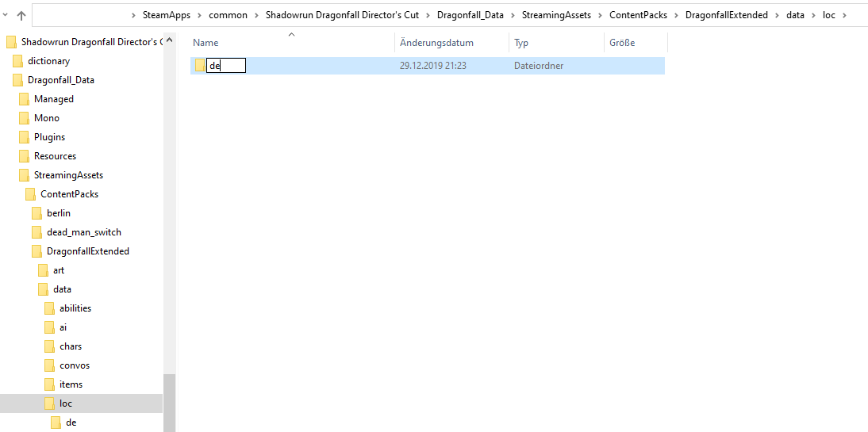
Task: Click the Dateiordner type cell
Action: coord(539,66)
